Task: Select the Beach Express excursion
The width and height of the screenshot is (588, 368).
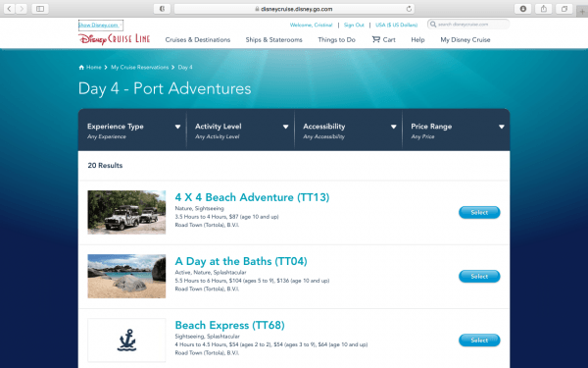Action: click(x=479, y=340)
